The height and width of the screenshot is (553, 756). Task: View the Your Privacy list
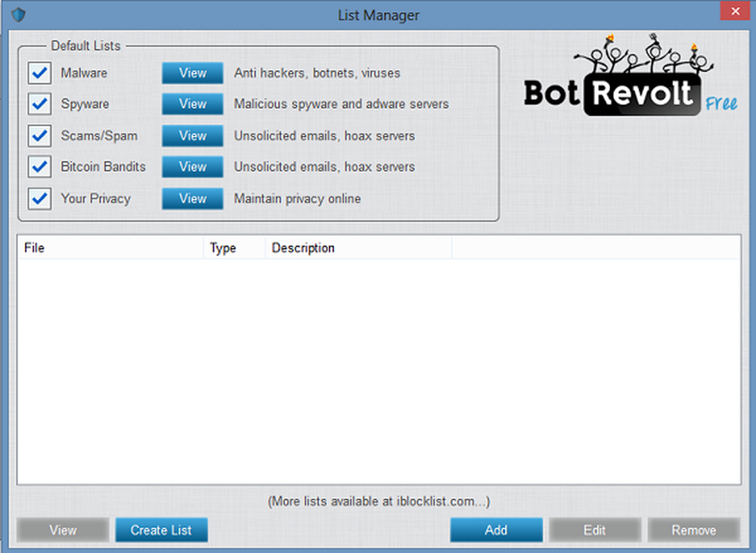click(193, 199)
